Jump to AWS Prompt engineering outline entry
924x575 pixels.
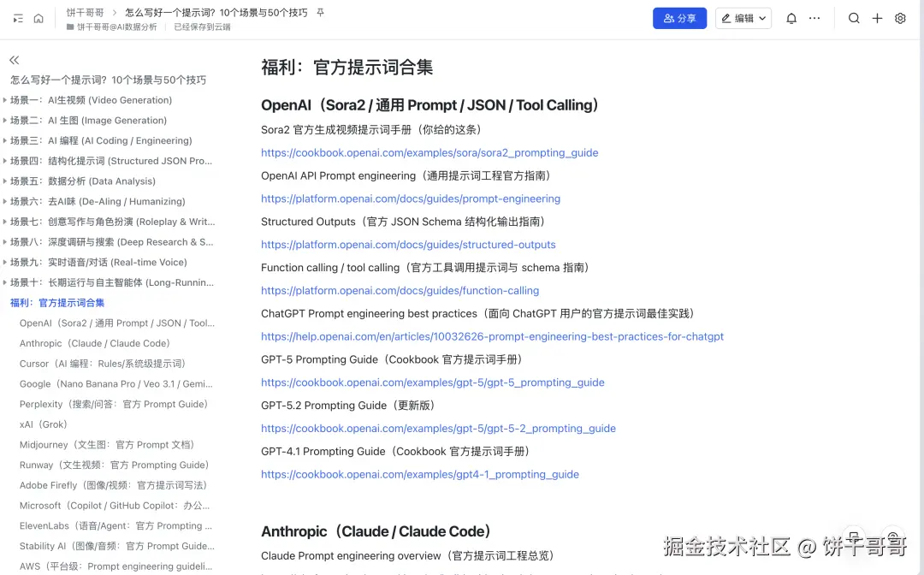(x=115, y=566)
